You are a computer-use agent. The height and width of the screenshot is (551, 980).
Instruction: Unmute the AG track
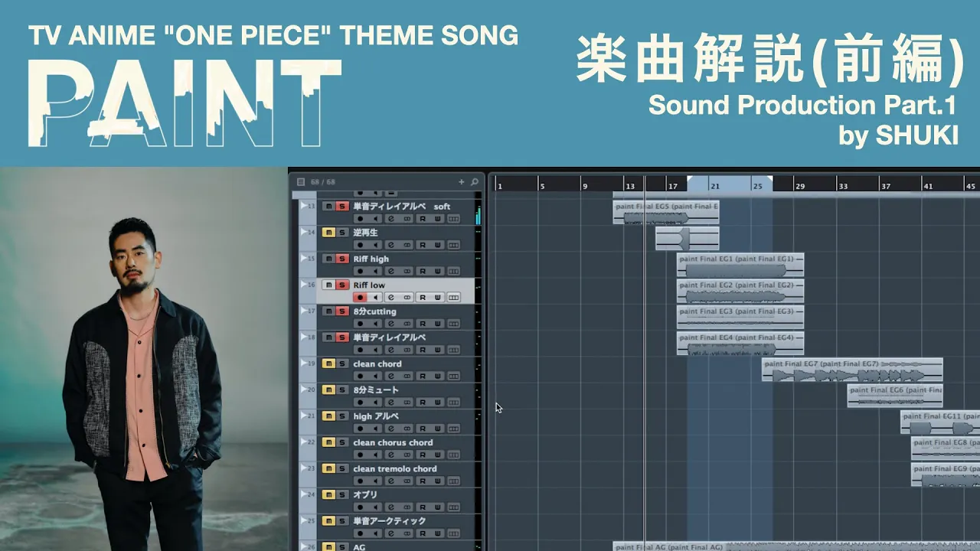328,546
